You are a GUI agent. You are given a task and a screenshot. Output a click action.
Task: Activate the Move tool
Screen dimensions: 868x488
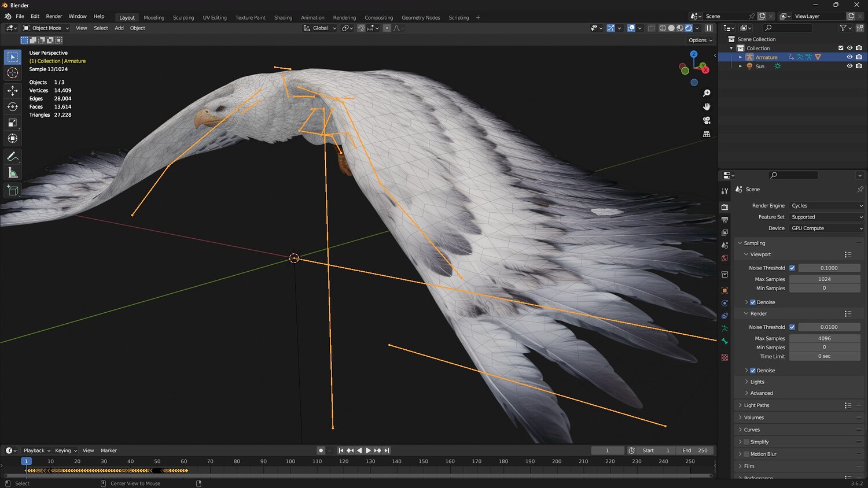pyautogui.click(x=13, y=91)
